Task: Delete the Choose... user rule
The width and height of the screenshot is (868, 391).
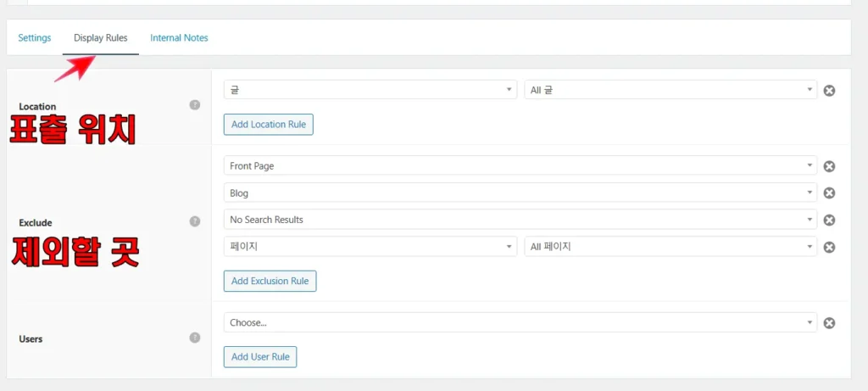Action: tap(829, 323)
